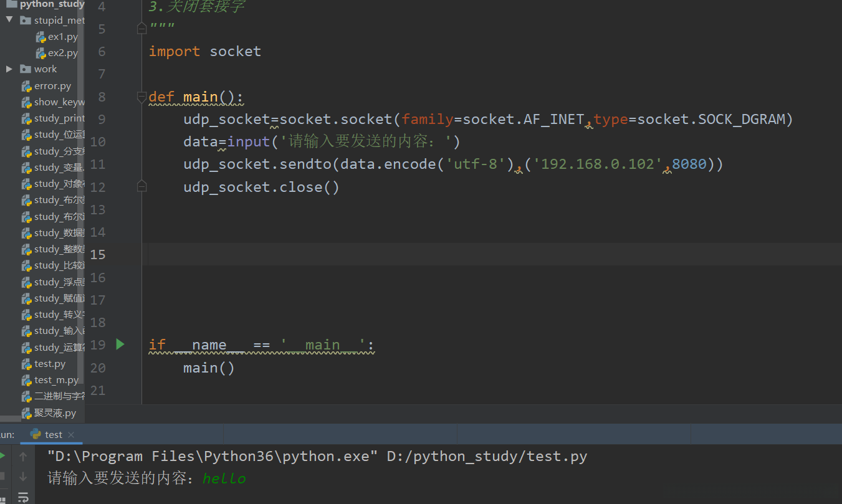Click the down arrow in the Run panel

tap(23, 477)
